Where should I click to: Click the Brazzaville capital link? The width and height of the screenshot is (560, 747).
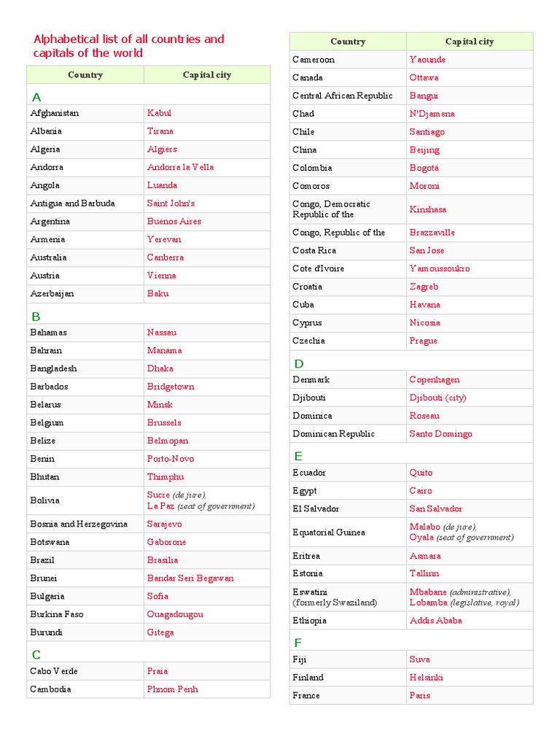(432, 233)
